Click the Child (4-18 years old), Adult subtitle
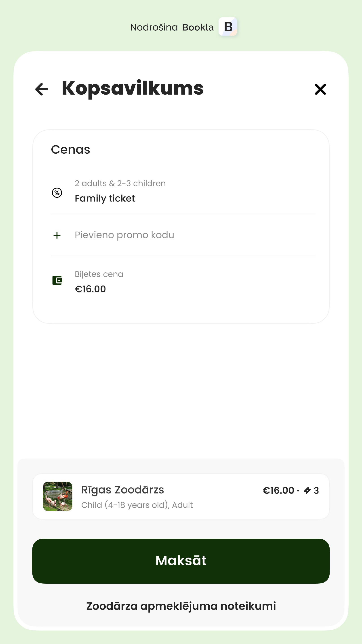 click(x=137, y=505)
